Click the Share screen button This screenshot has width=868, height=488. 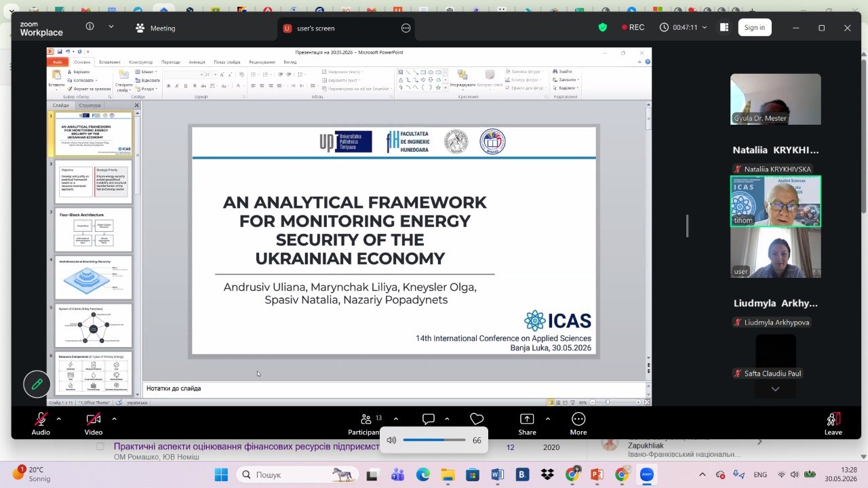tap(527, 424)
